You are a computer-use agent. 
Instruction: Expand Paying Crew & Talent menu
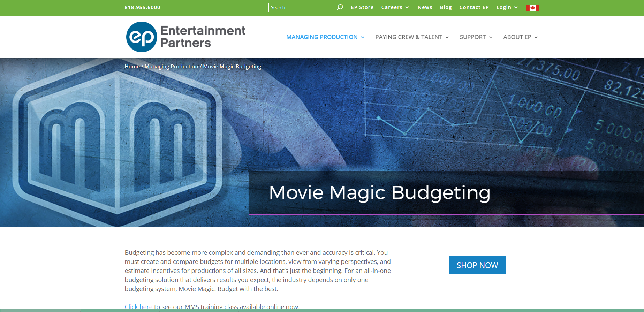(x=412, y=37)
